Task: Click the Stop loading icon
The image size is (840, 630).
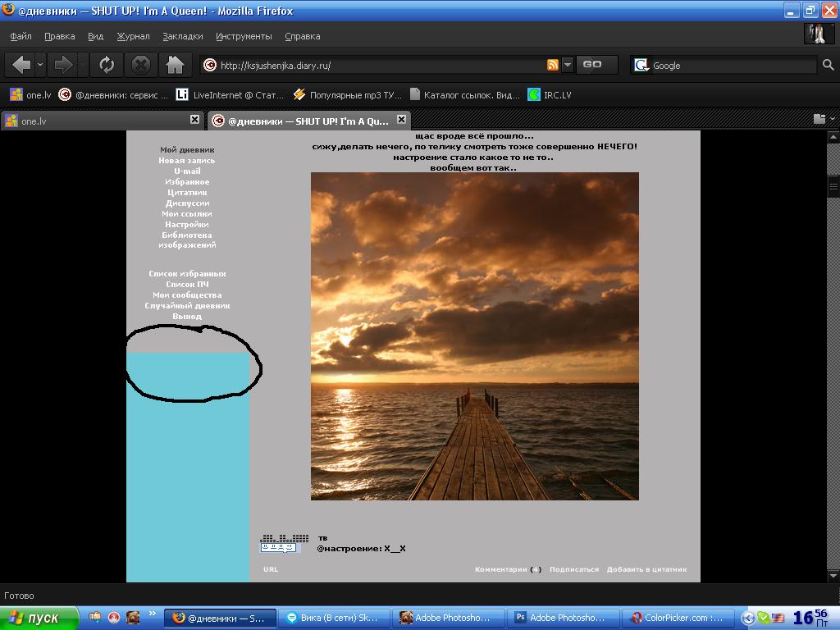Action: click(141, 65)
